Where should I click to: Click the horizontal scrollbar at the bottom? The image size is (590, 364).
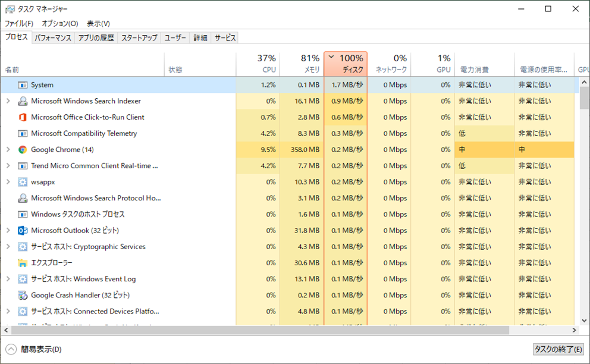(x=256, y=330)
